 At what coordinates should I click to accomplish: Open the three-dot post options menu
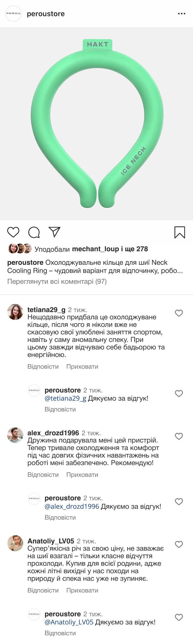[x=182, y=14]
